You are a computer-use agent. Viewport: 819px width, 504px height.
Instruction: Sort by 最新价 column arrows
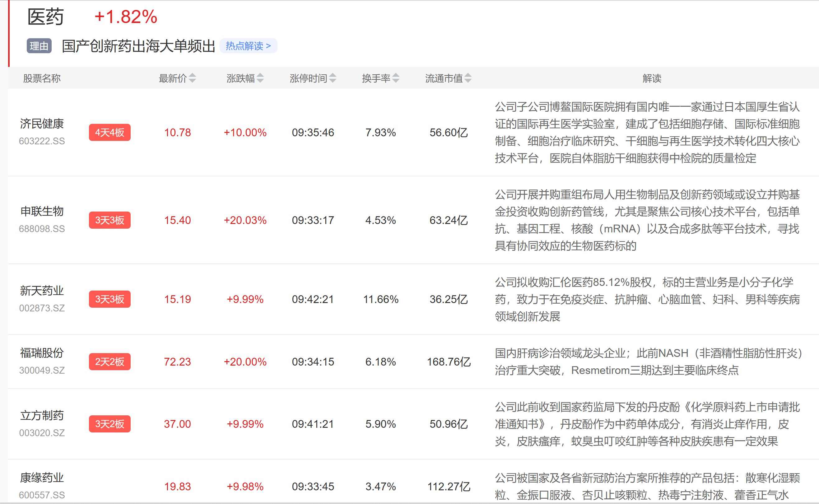192,78
